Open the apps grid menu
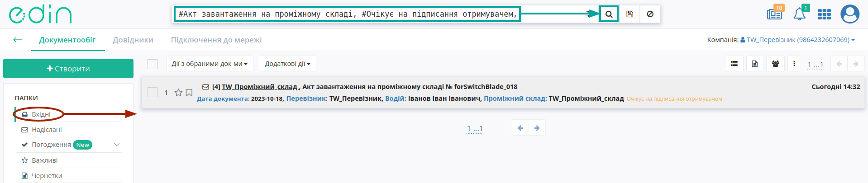The height and width of the screenshot is (183, 868). (x=824, y=14)
